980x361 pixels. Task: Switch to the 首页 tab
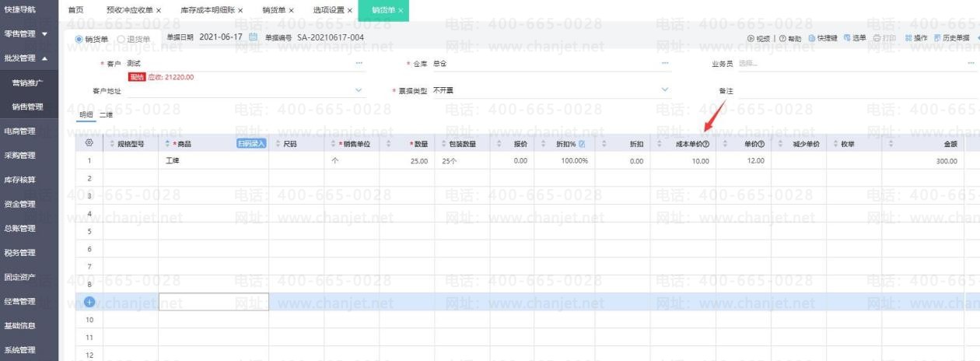pyautogui.click(x=75, y=11)
